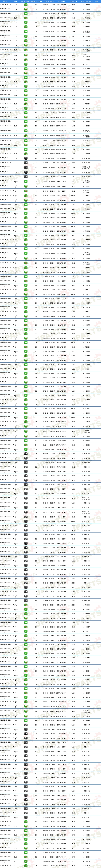
Task: Click the Moc silnika column header
Action: tap(61, 1)
